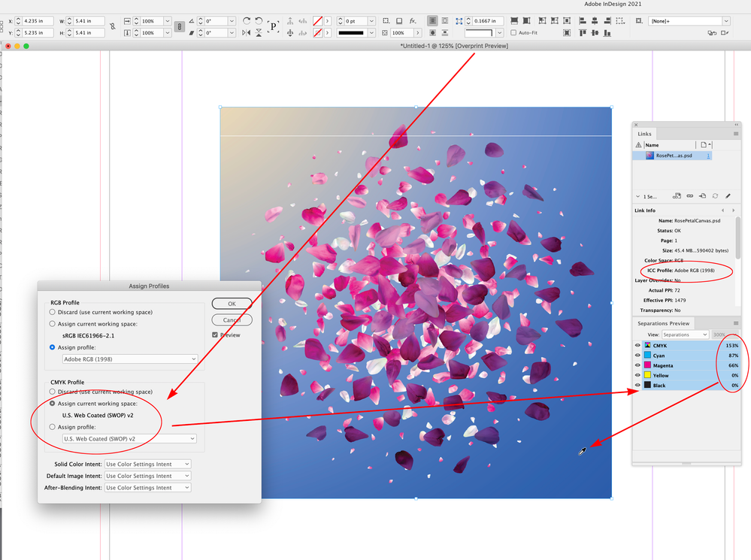The image size is (751, 560).
Task: Select CMYK Assign current working space radio
Action: 52,404
